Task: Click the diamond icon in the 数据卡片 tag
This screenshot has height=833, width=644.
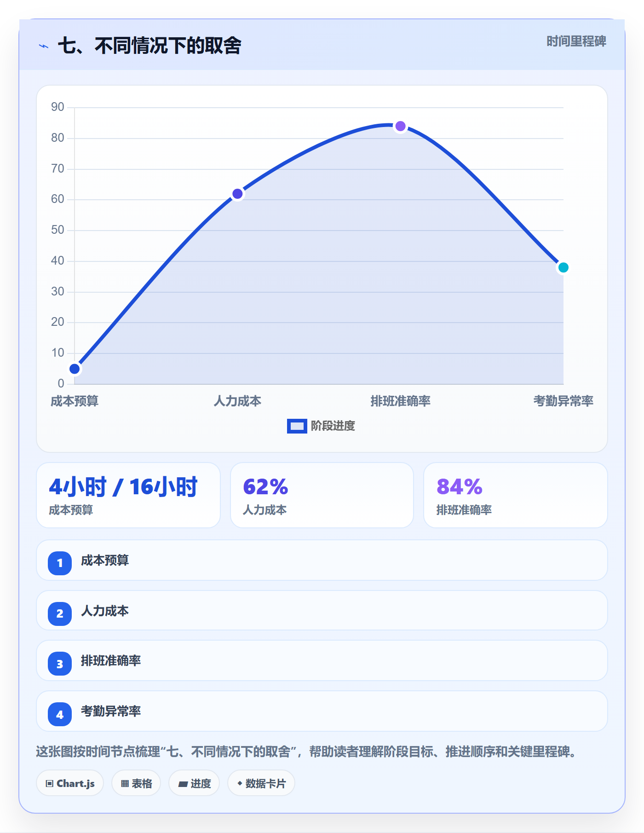Action: [x=240, y=783]
